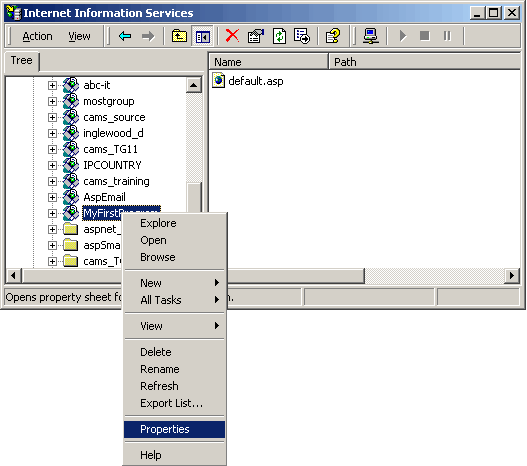The image size is (527, 466).
Task: Click the AspEmail virtual directory icon
Action: [71, 197]
